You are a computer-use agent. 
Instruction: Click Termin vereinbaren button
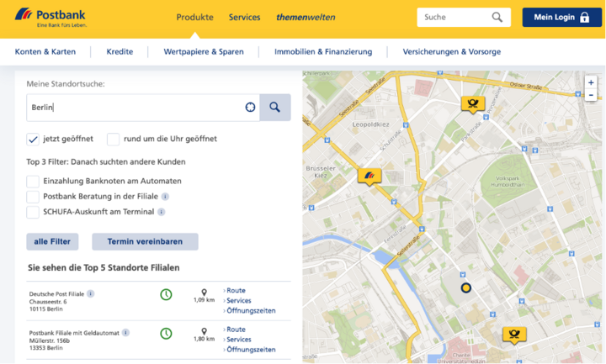[145, 241]
